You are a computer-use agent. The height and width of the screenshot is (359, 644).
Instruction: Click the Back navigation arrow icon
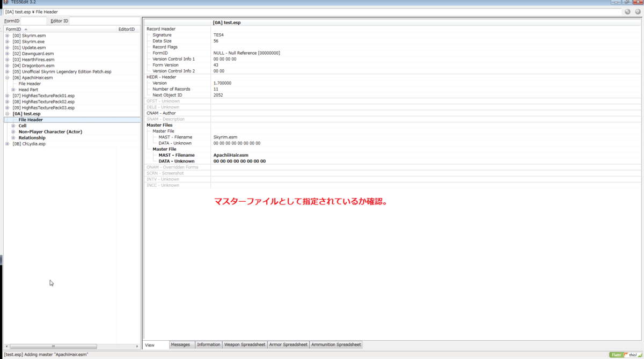(627, 11)
